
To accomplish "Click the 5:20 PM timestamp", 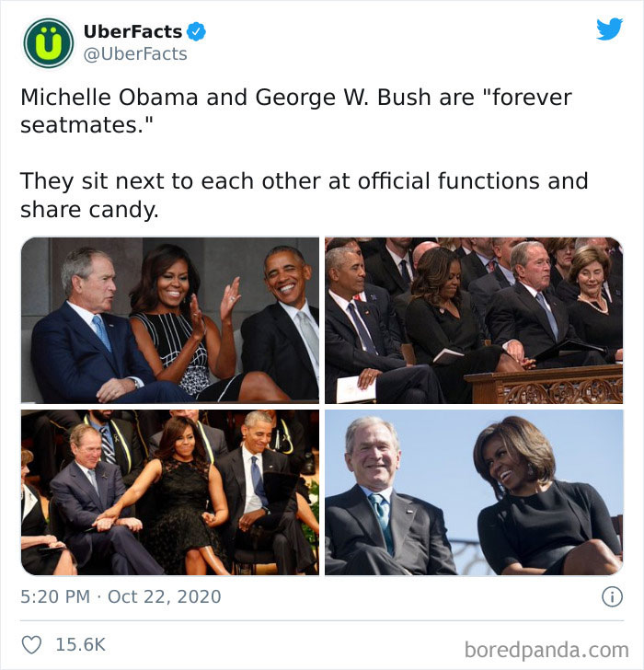I will pyautogui.click(x=55, y=596).
